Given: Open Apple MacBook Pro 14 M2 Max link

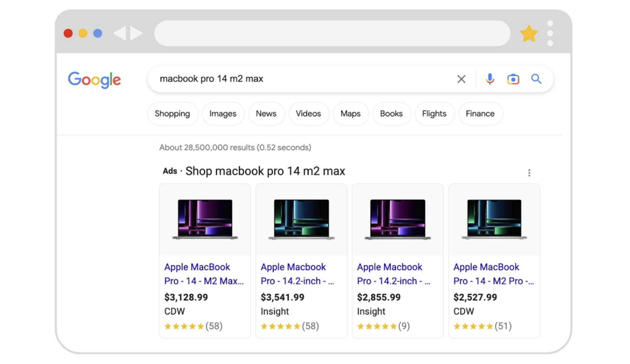Looking at the screenshot, I should [x=204, y=274].
